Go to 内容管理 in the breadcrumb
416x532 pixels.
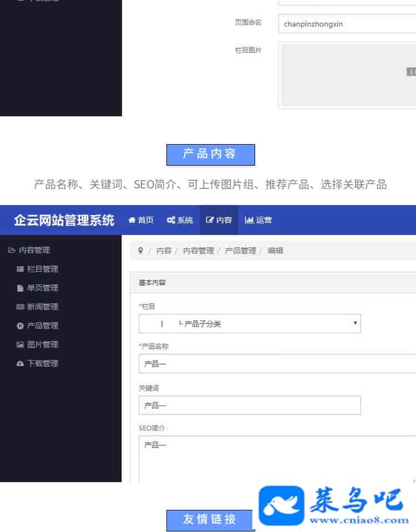click(199, 250)
